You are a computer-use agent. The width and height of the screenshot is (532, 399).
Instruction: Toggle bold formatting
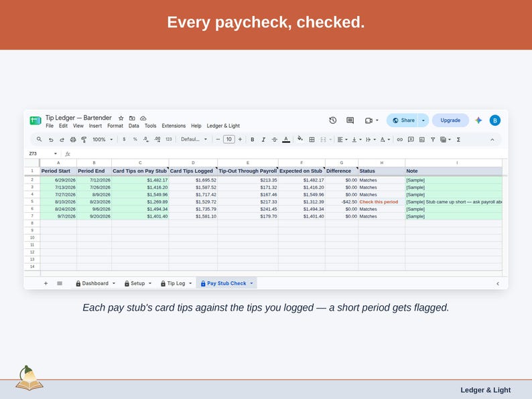pos(253,140)
